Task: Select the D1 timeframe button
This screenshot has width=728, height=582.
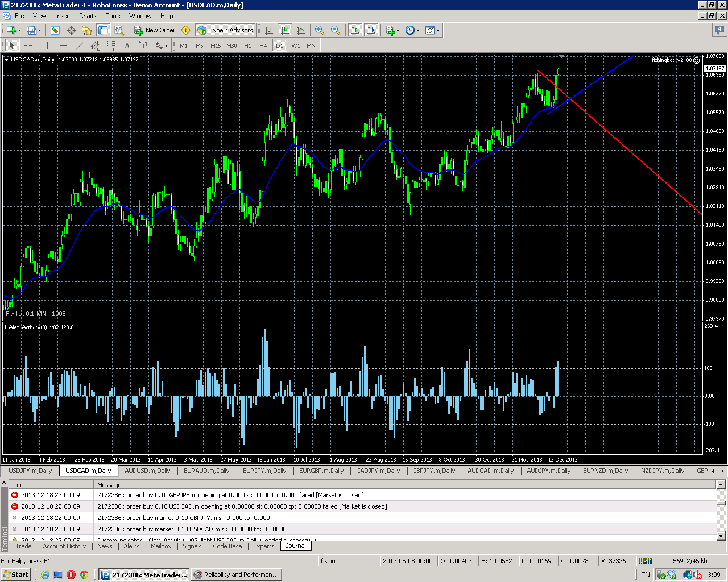Action: [279, 45]
